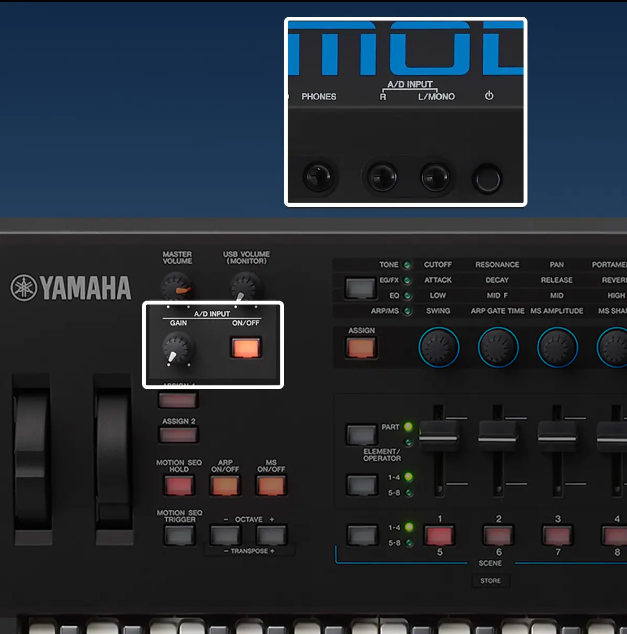This screenshot has height=634, width=627.
Task: Click the TONE indicator LED
Action: pos(407,265)
